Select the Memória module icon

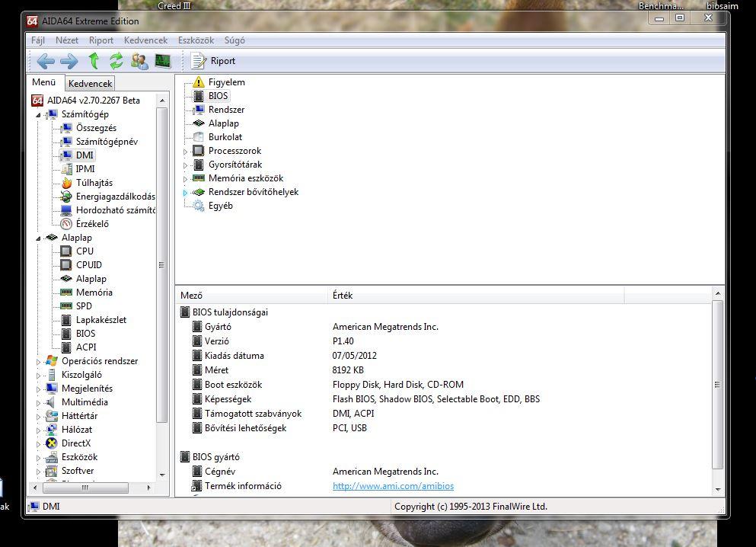[66, 293]
